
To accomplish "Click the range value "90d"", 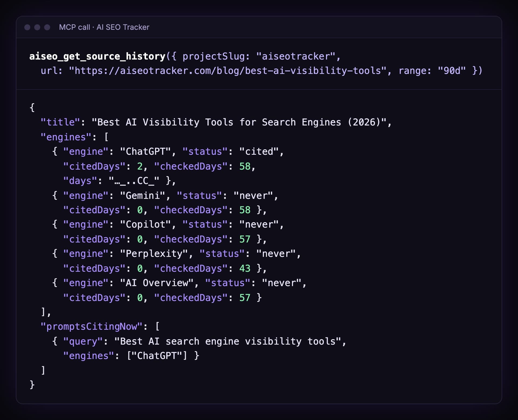I will [452, 71].
